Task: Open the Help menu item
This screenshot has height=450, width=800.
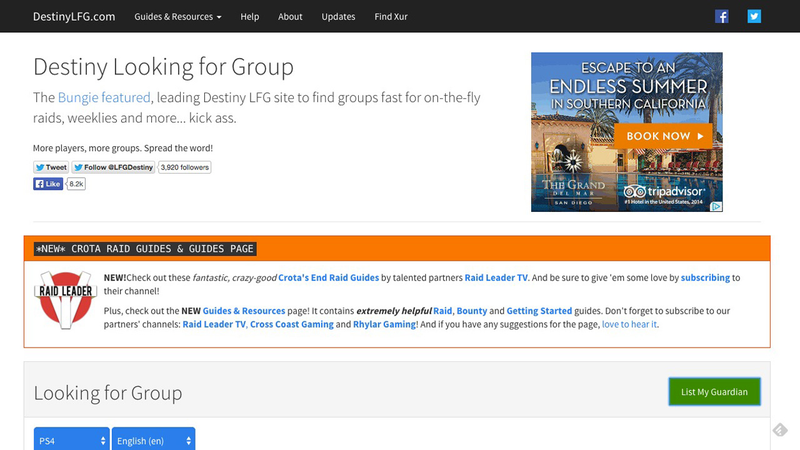Action: (249, 16)
